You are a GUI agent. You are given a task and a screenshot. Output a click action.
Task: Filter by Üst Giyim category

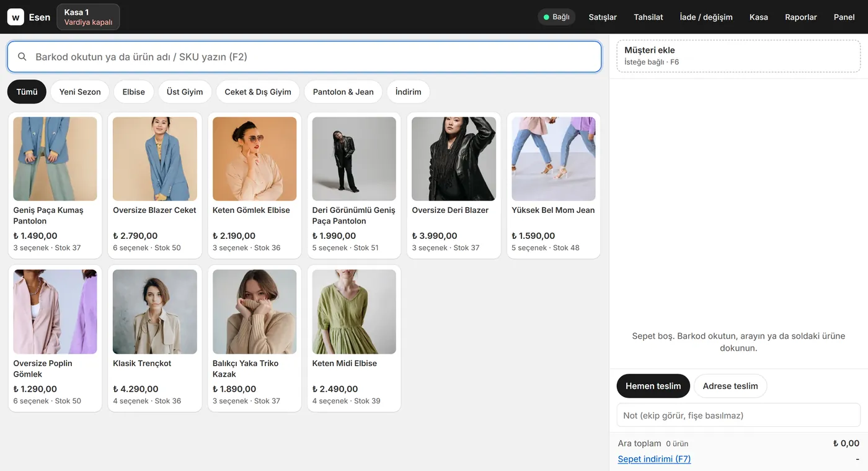coord(185,92)
